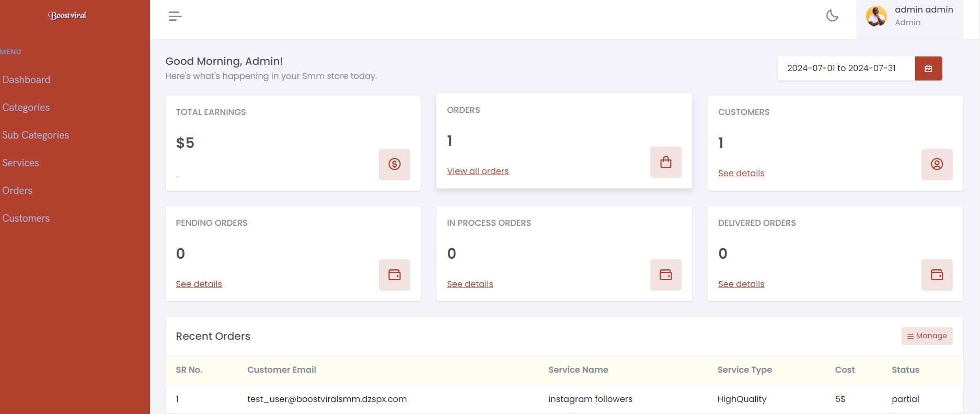Open the admin profile dropdown
The image size is (980, 414).
pos(923,16)
